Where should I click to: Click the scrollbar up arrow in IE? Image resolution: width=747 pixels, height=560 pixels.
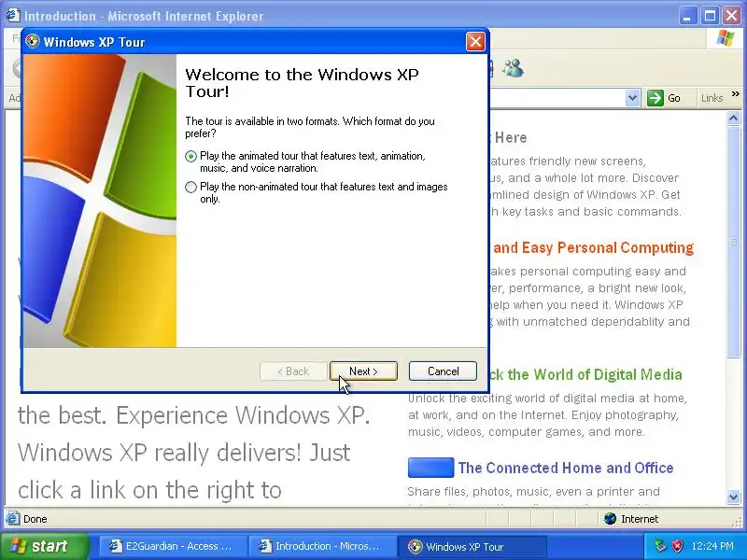tap(733, 118)
